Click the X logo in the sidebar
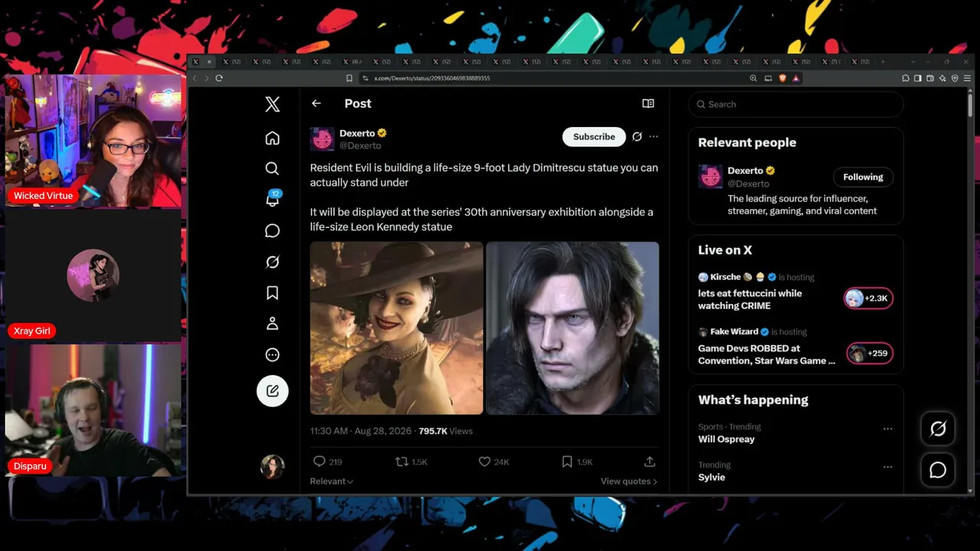Viewport: 980px width, 551px height. tap(273, 105)
